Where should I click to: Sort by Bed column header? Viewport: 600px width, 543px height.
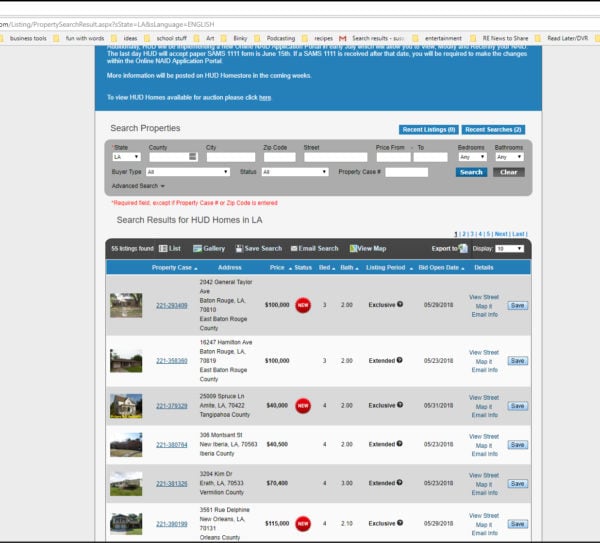327,267
